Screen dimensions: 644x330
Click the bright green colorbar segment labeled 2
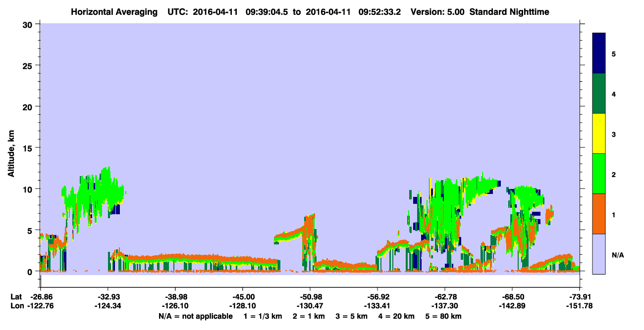(599, 174)
